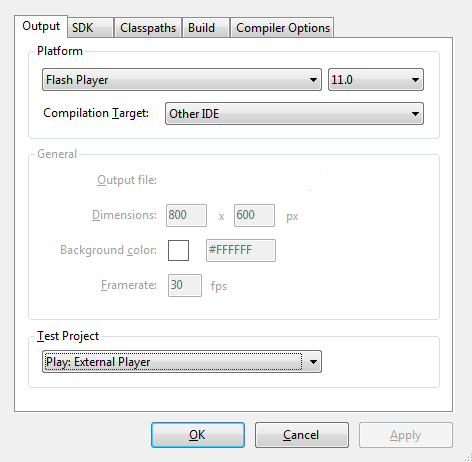This screenshot has width=472, height=462.
Task: Click the Test Project group label
Action: (68, 336)
